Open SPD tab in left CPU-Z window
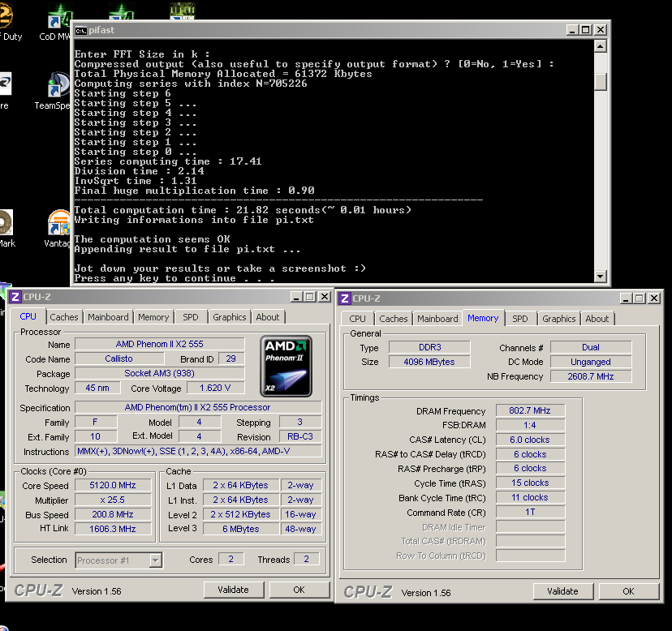672x631 pixels. 191,317
